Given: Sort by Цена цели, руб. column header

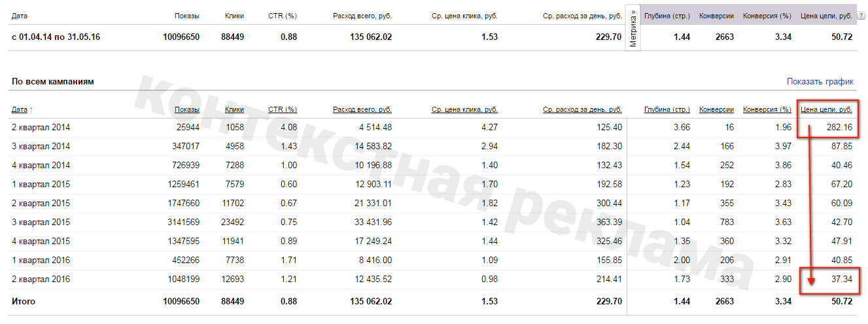Looking at the screenshot, I should pyautogui.click(x=826, y=109).
